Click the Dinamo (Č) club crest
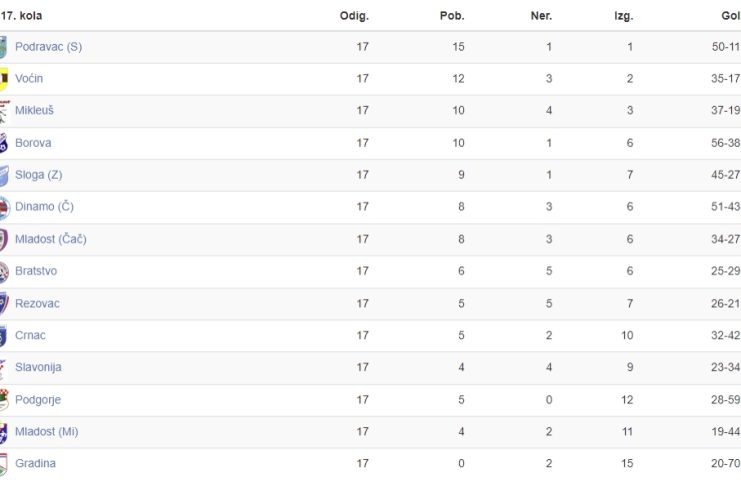 pyautogui.click(x=5, y=207)
